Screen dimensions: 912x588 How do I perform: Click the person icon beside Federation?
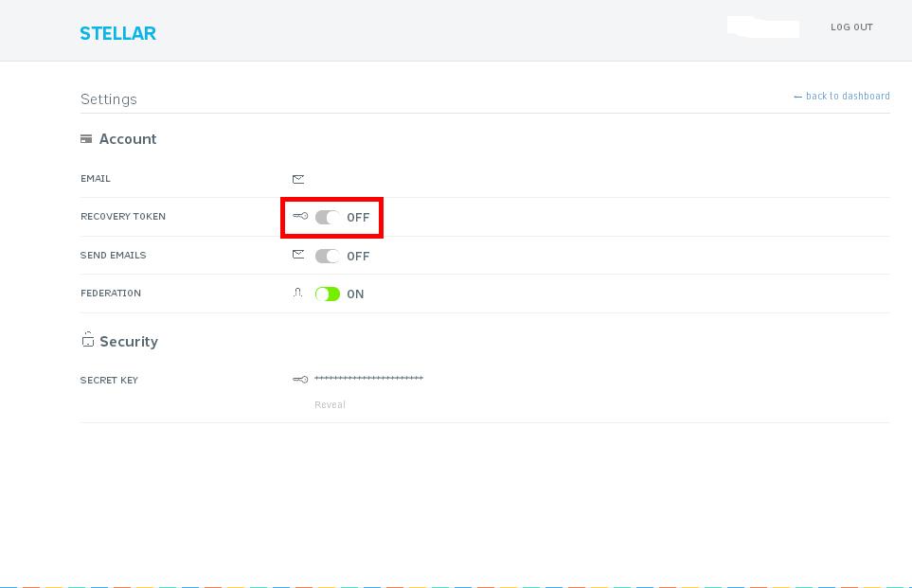(297, 293)
